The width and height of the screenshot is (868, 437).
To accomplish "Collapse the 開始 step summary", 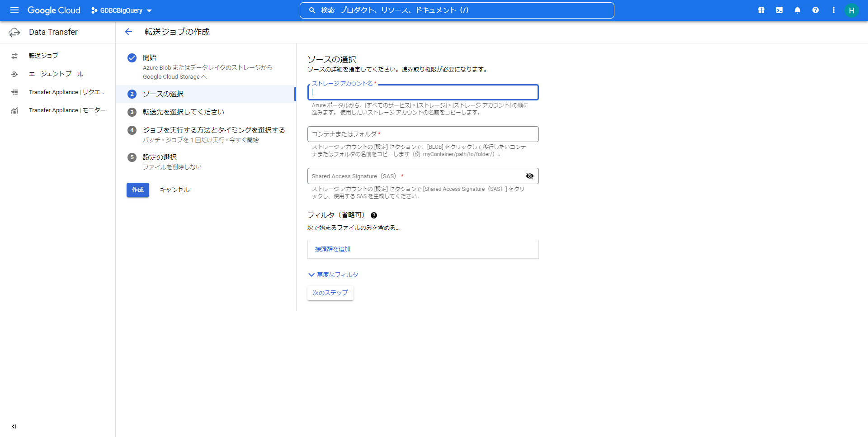I will (x=204, y=77).
